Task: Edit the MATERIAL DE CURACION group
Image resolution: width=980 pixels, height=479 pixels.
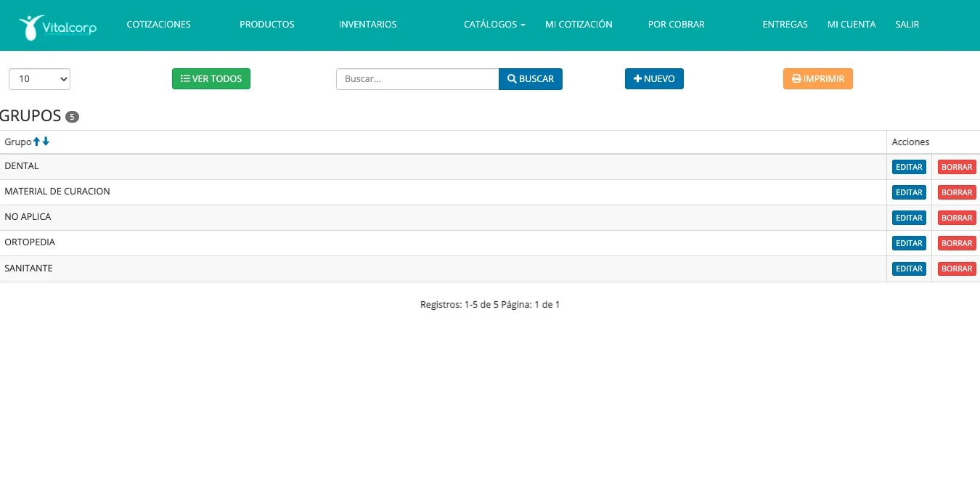Action: pyautogui.click(x=909, y=192)
